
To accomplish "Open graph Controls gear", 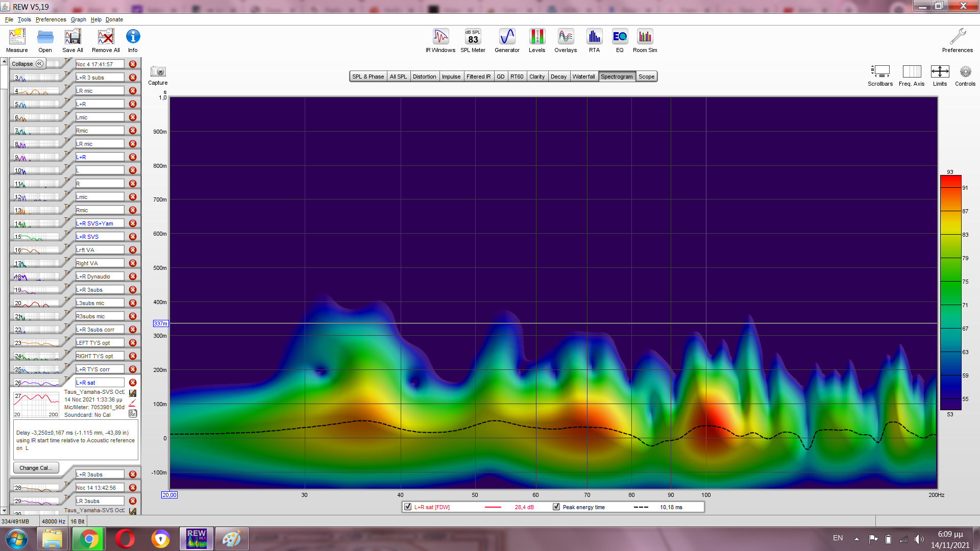I will click(x=965, y=72).
